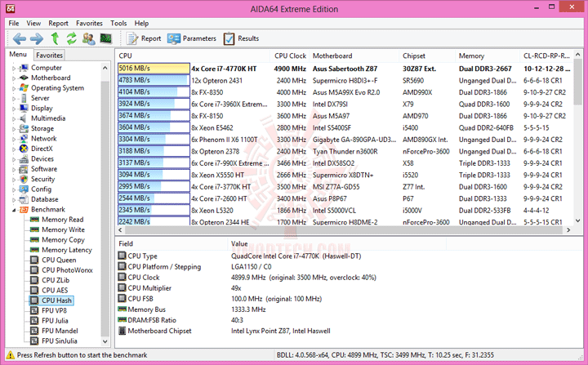The height and width of the screenshot is (365, 588).
Task: Switch to the Favorites tab
Action: (49, 56)
